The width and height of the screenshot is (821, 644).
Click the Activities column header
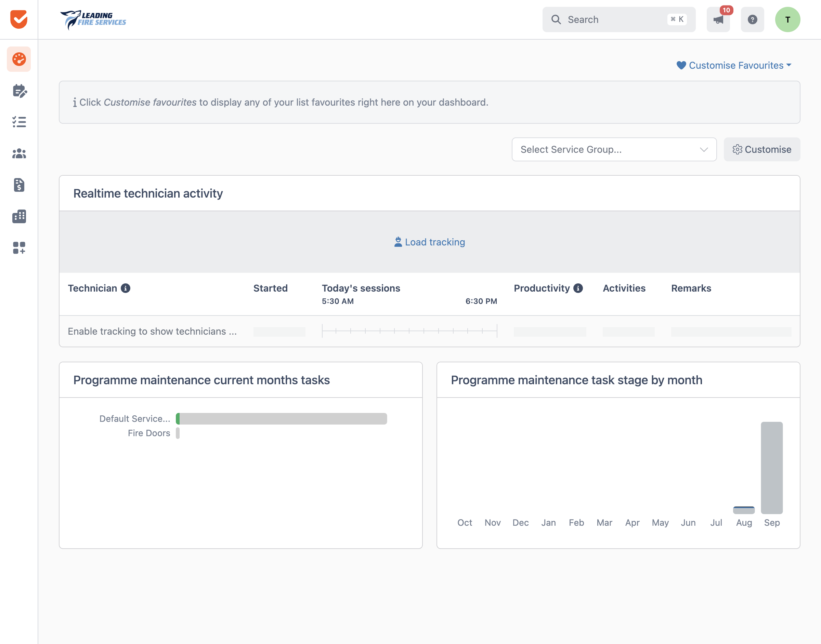(x=624, y=288)
